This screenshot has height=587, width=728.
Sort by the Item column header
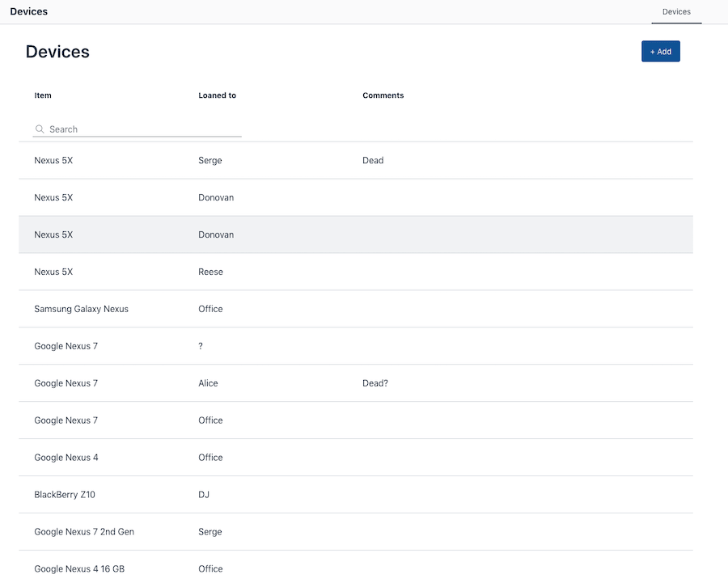[x=43, y=95]
